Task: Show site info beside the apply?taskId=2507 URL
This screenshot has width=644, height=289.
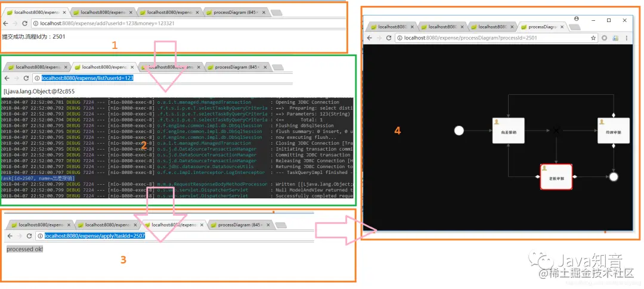Action: 40,235
